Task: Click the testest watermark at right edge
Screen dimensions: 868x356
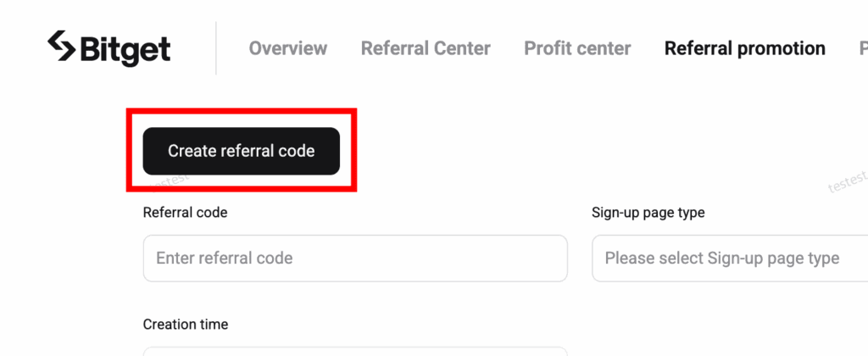Action: [x=846, y=181]
